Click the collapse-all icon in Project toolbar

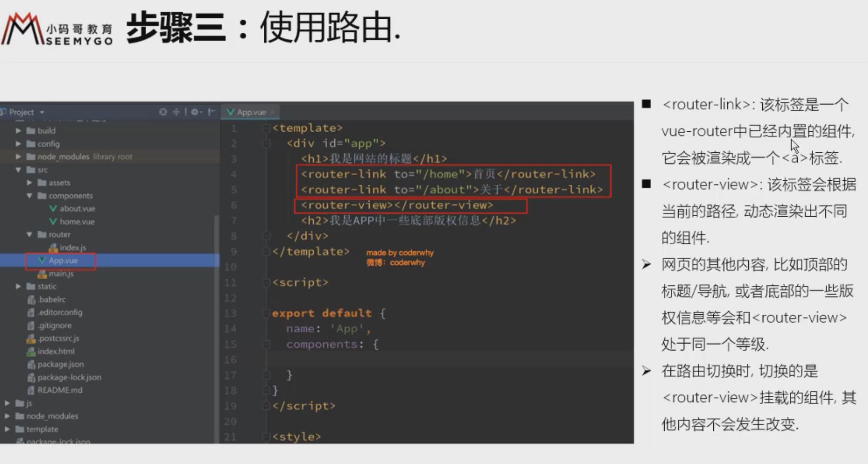176,112
